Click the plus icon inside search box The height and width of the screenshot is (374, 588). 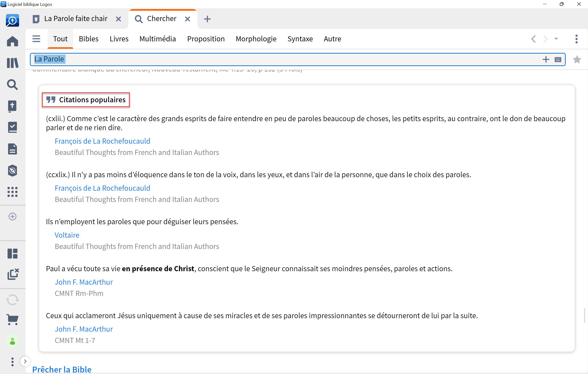(546, 59)
